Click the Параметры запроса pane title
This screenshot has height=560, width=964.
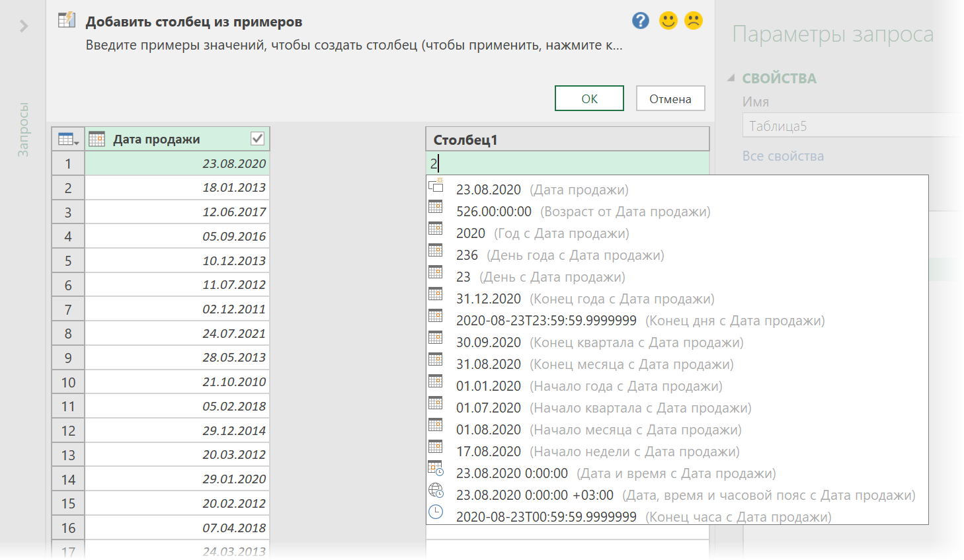(x=833, y=34)
